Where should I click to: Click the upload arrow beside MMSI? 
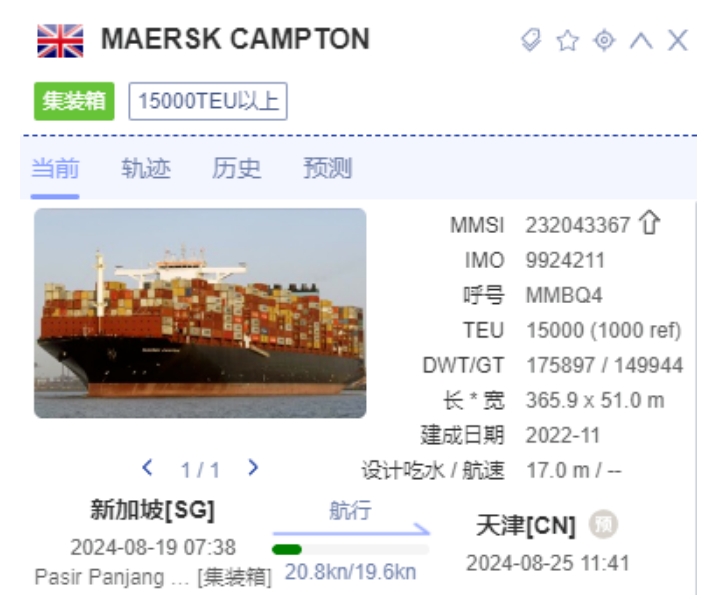coord(649,223)
